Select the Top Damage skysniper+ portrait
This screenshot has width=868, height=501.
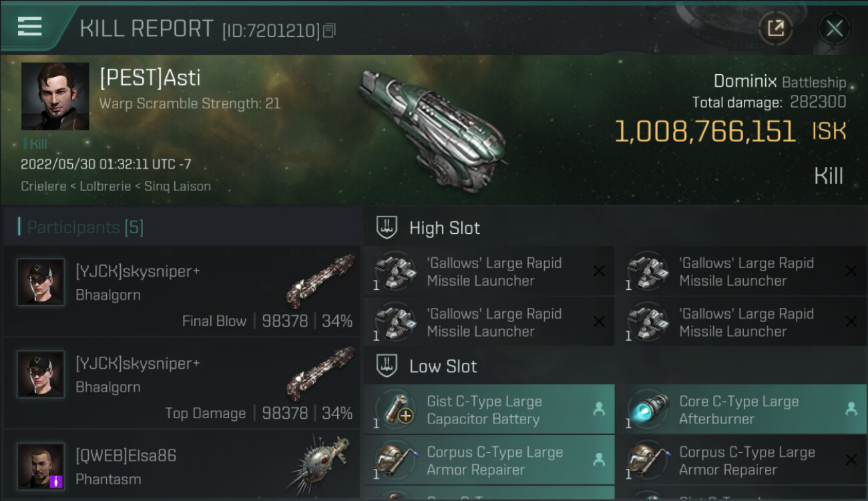pos(41,375)
